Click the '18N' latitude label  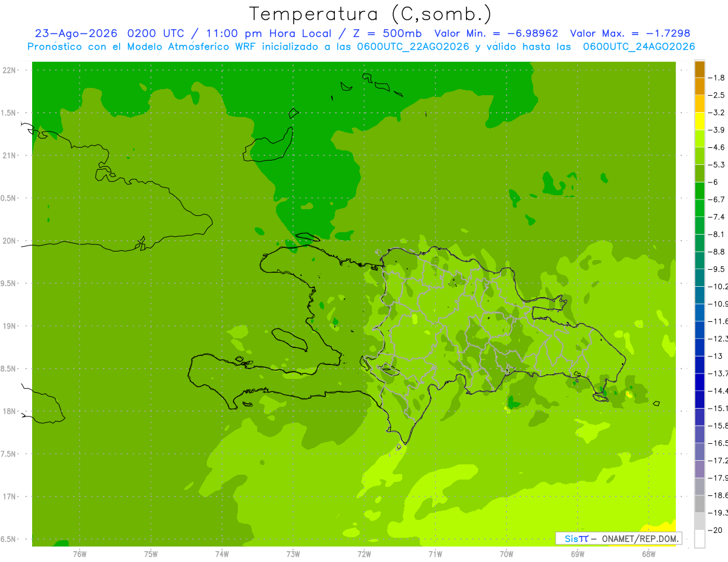pos(9,411)
